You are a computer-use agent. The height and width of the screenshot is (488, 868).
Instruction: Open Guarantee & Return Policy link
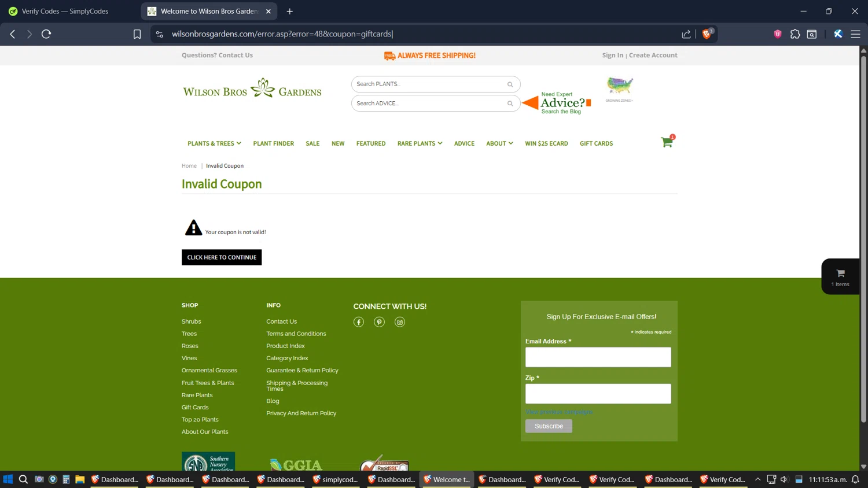pos(302,371)
